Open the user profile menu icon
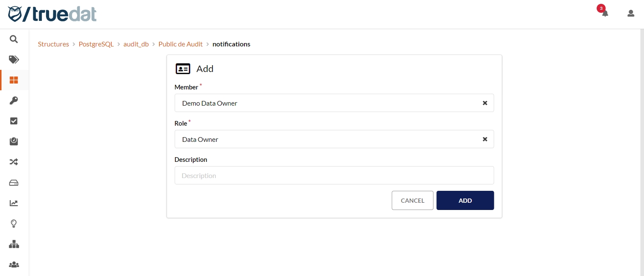 [x=631, y=13]
